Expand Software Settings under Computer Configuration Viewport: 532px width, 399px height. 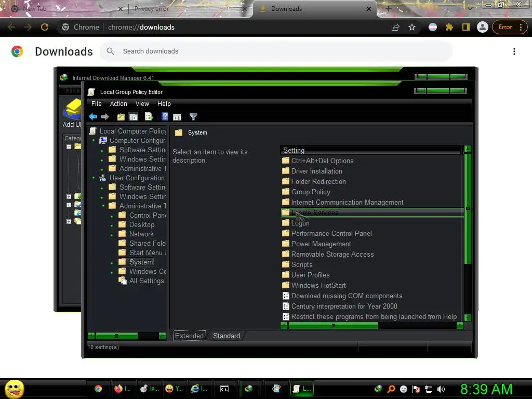[x=102, y=151]
